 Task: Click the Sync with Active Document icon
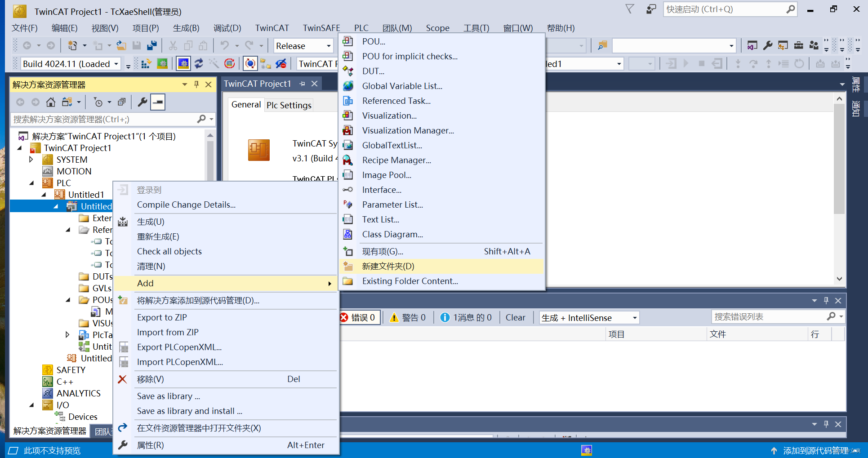[x=67, y=102]
